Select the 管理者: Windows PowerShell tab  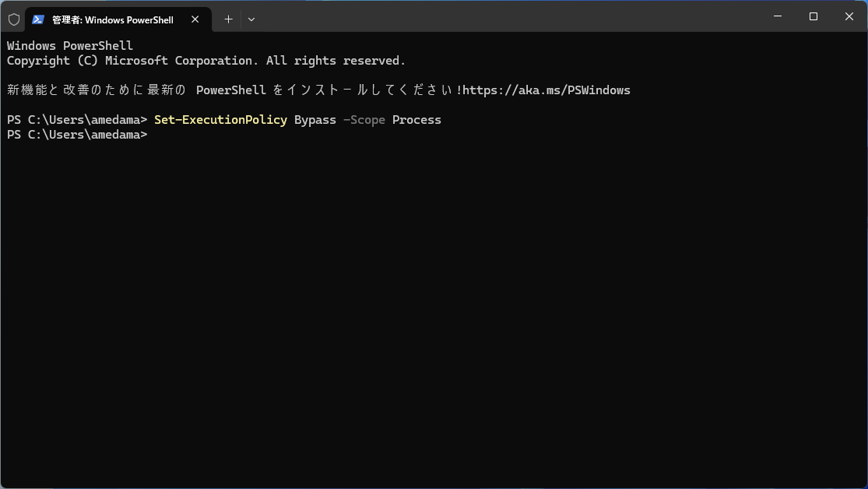pos(118,19)
